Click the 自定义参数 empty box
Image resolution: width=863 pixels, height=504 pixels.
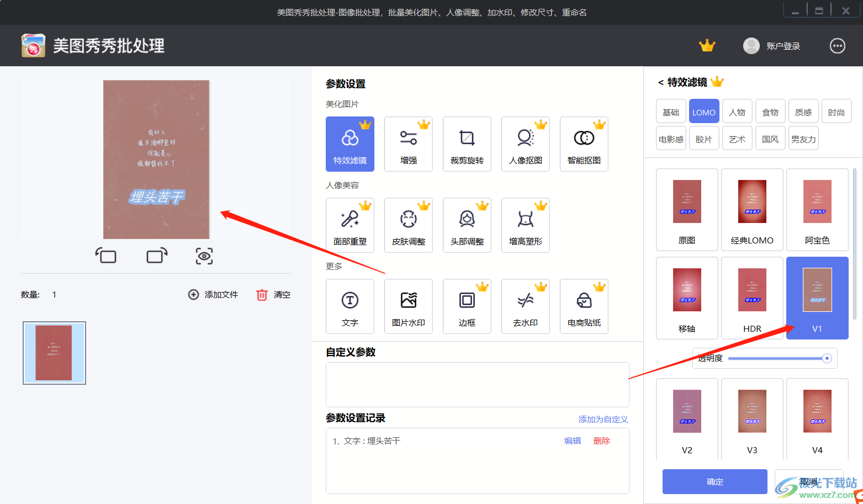(478, 385)
